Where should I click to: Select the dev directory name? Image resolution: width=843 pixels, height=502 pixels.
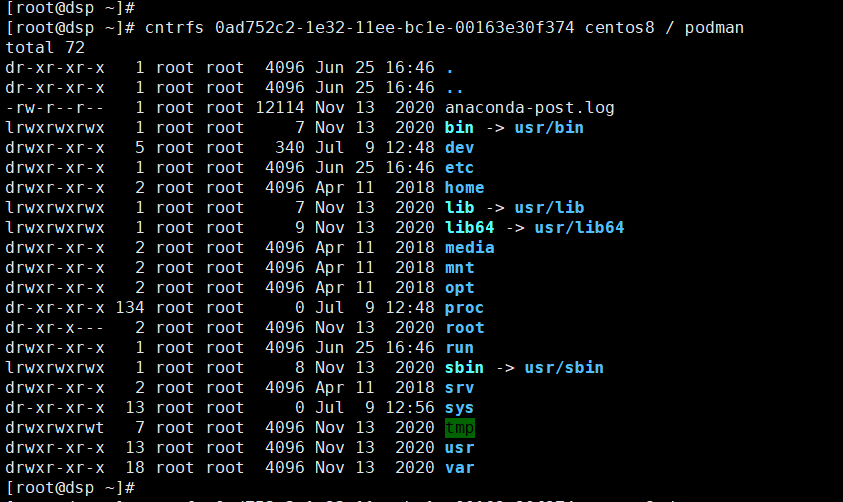point(459,148)
